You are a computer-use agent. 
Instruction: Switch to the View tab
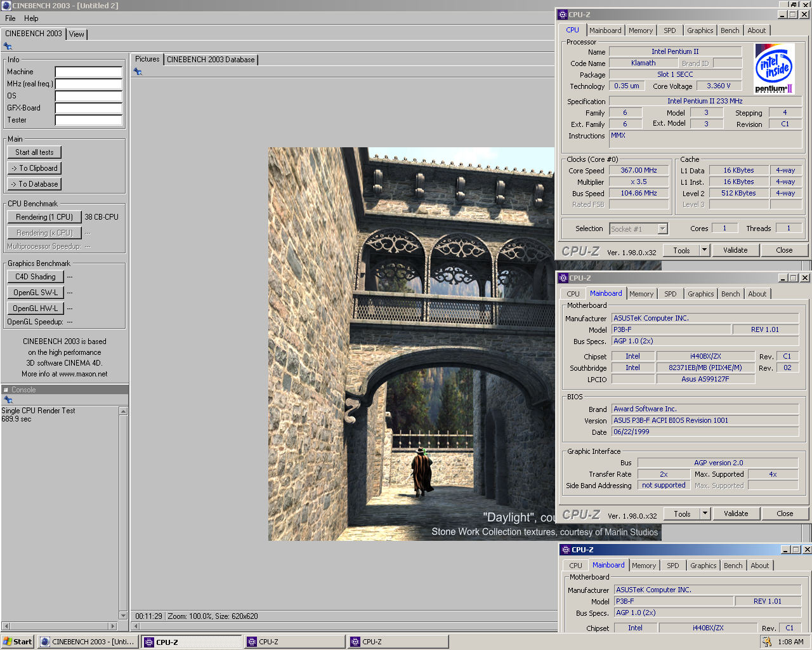click(77, 34)
